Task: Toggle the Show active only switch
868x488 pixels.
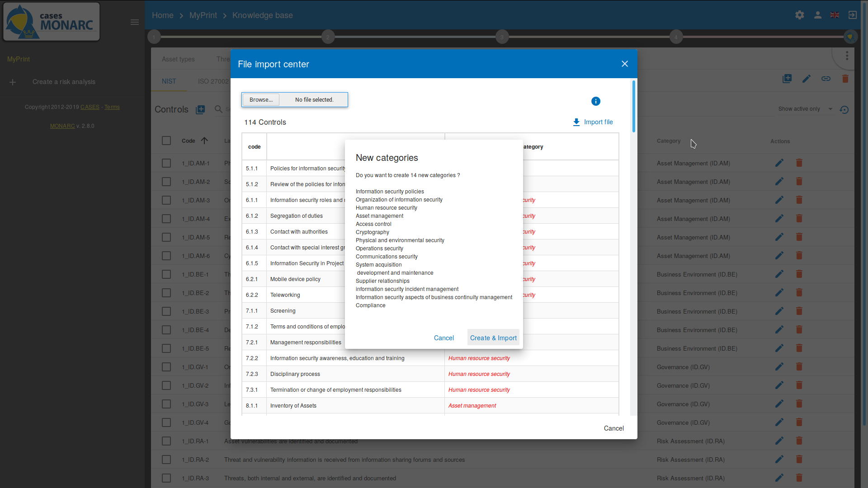Action: pyautogui.click(x=830, y=109)
